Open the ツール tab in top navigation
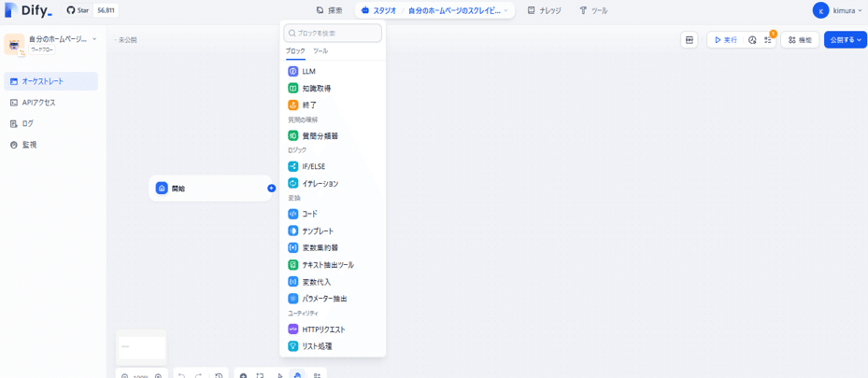 593,10
